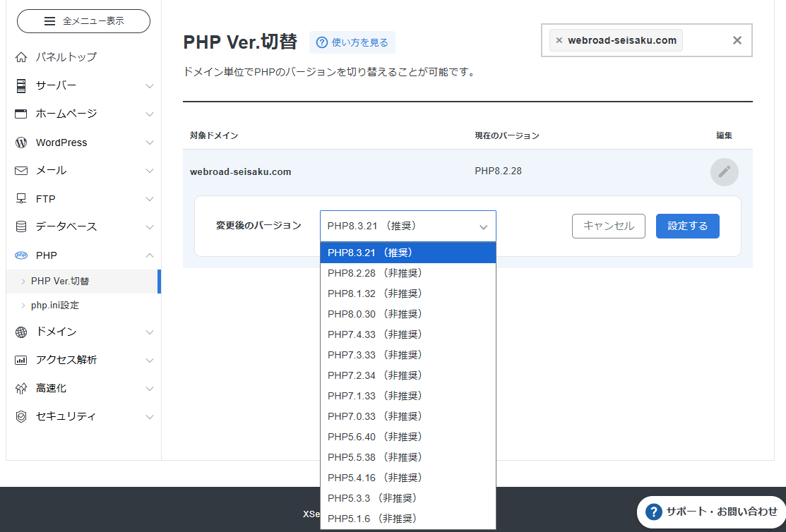The height and width of the screenshot is (532, 786).
Task: Expand the WordPress menu chevron
Action: [150, 143]
